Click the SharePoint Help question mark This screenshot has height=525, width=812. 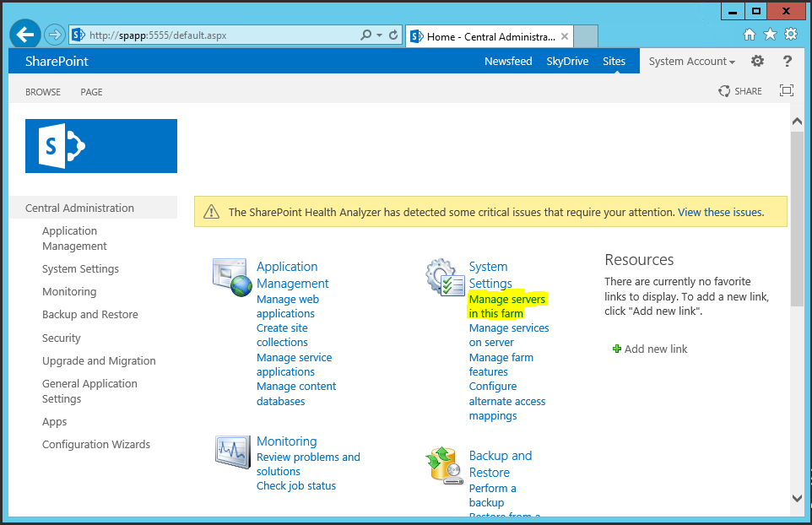pos(788,61)
